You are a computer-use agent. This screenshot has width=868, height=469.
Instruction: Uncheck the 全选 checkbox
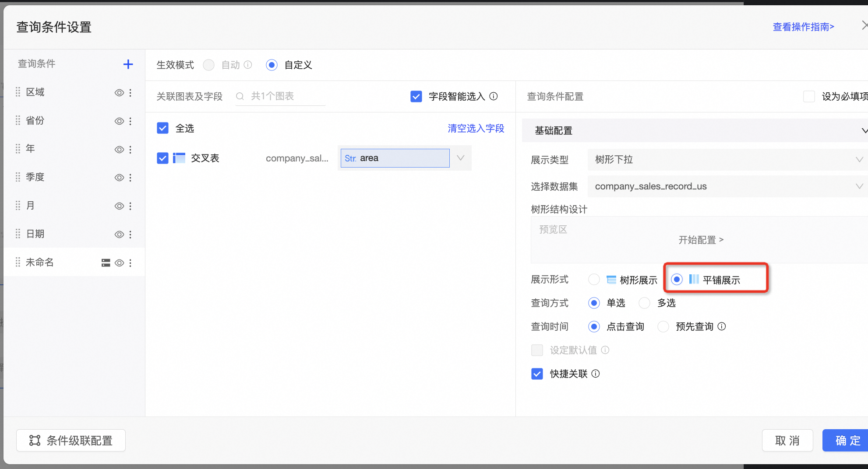tap(162, 128)
